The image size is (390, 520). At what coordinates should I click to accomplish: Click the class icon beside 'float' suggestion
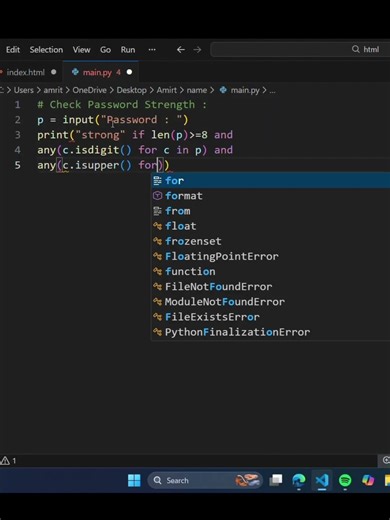tap(157, 226)
